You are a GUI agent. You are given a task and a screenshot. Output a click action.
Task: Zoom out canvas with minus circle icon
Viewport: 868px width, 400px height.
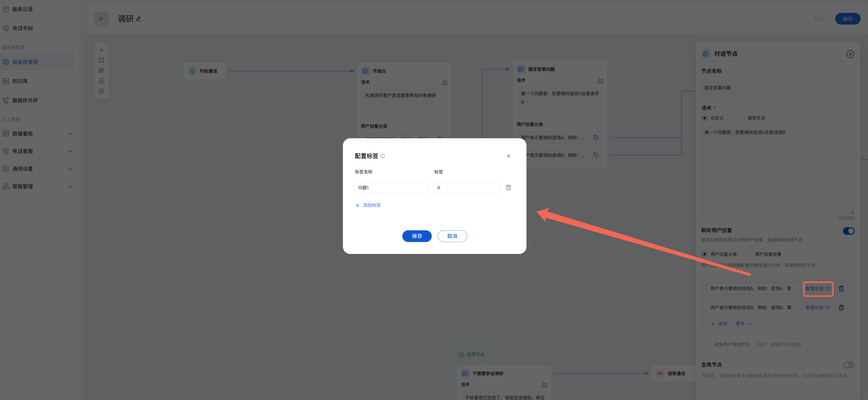[x=101, y=81]
